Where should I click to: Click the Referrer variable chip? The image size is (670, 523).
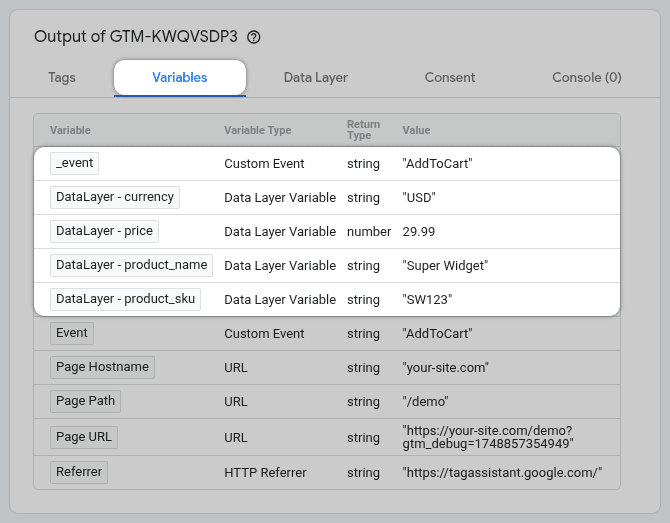pyautogui.click(x=79, y=472)
